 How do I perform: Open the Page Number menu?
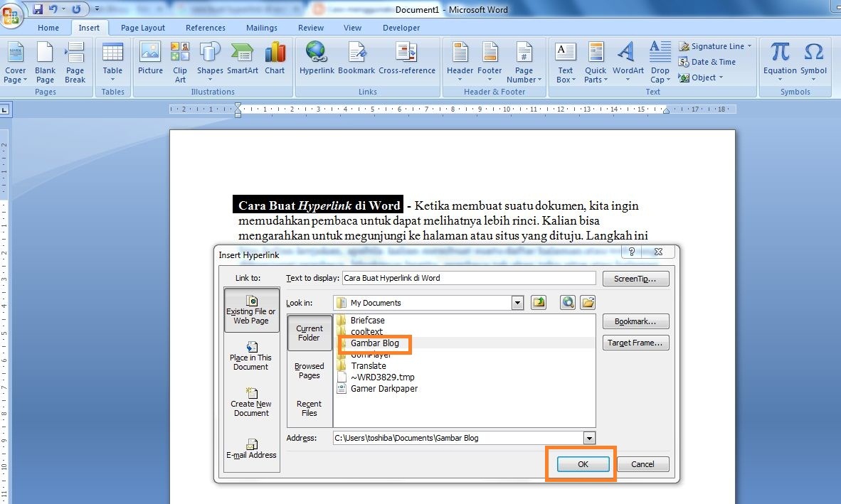pyautogui.click(x=524, y=63)
